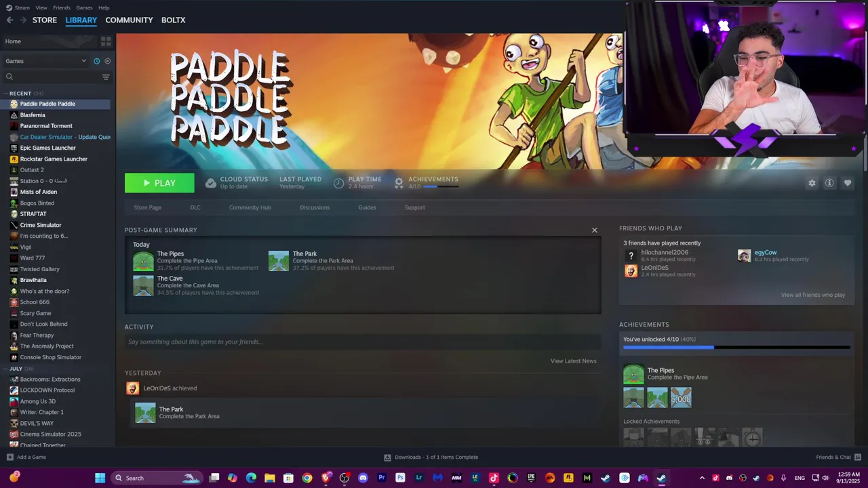Show hidden system tray icons chevron
This screenshot has width=868, height=488.
tap(702, 478)
